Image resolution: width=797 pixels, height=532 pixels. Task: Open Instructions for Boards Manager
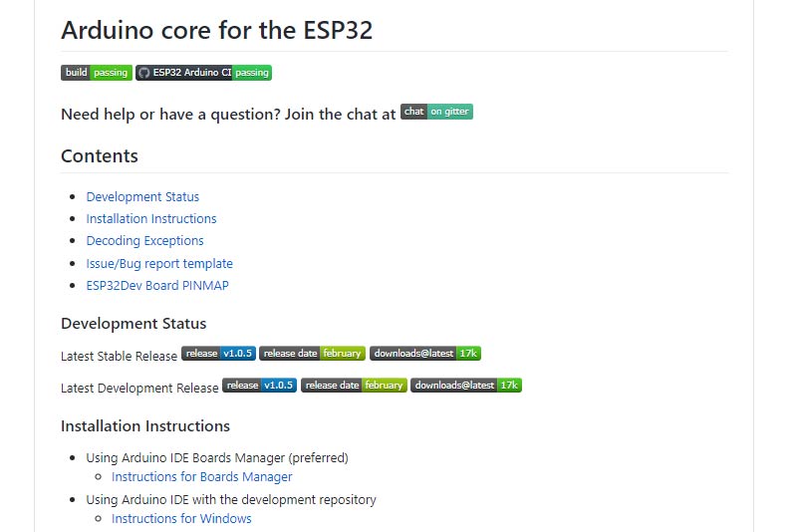[202, 476]
